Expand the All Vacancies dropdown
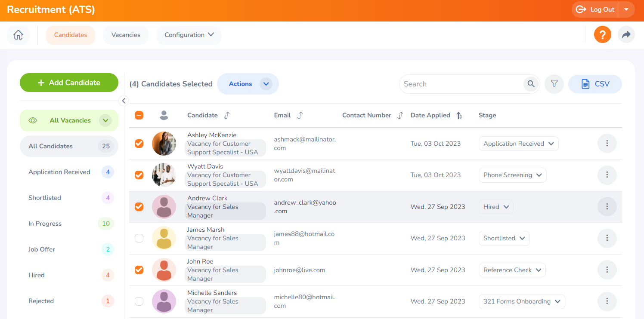This screenshot has height=319, width=644. 105,120
